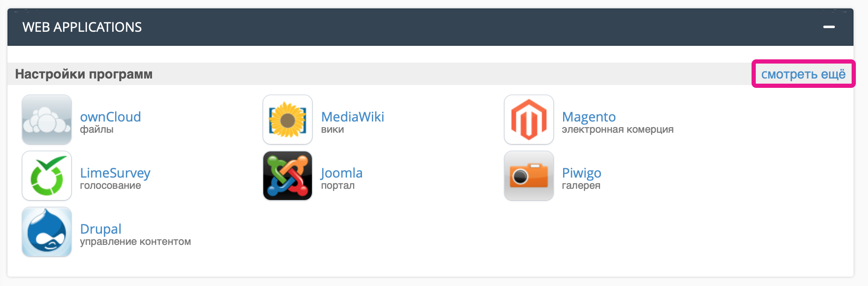Click the Drupal text link
This screenshot has height=286, width=868.
101,229
